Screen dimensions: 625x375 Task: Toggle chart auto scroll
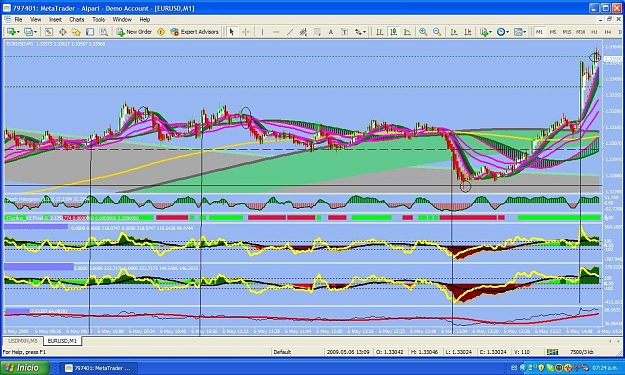point(454,32)
